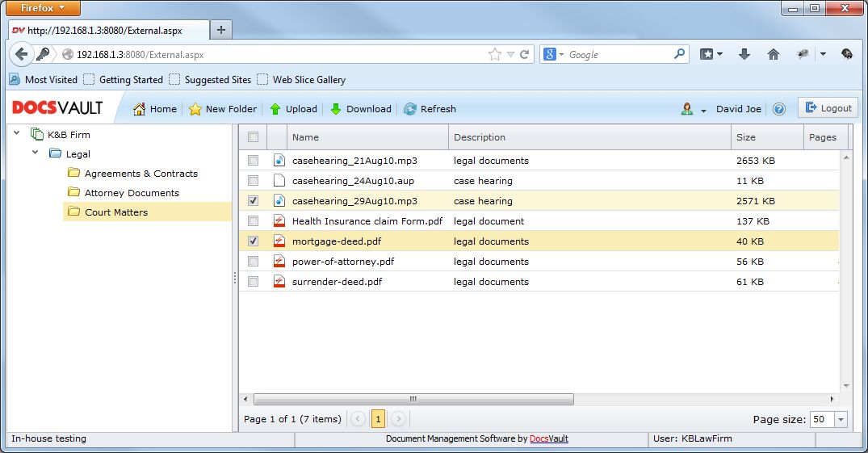Screen dimensions: 868x453
Task: Tick the checkbox for power-of-attorney.pdf
Action: 254,262
